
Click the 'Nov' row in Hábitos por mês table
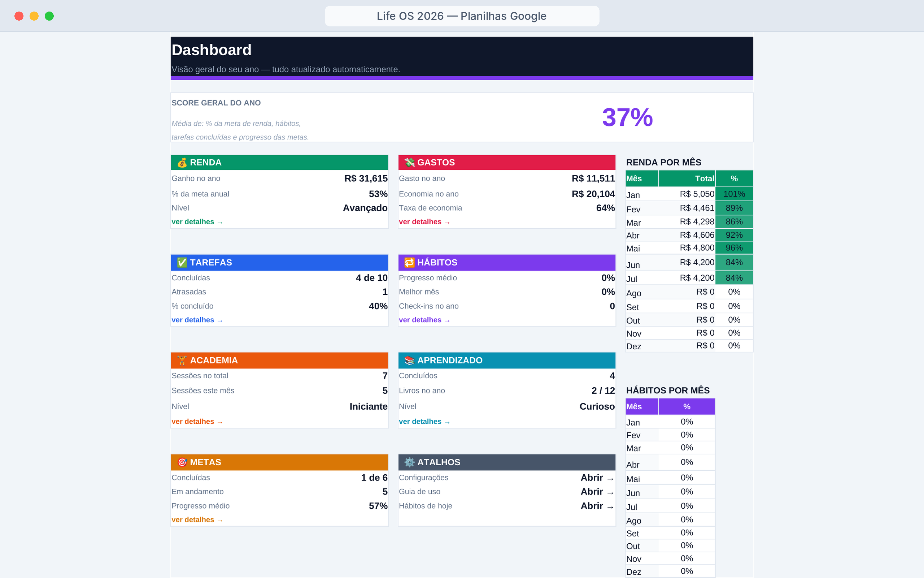pyautogui.click(x=670, y=558)
